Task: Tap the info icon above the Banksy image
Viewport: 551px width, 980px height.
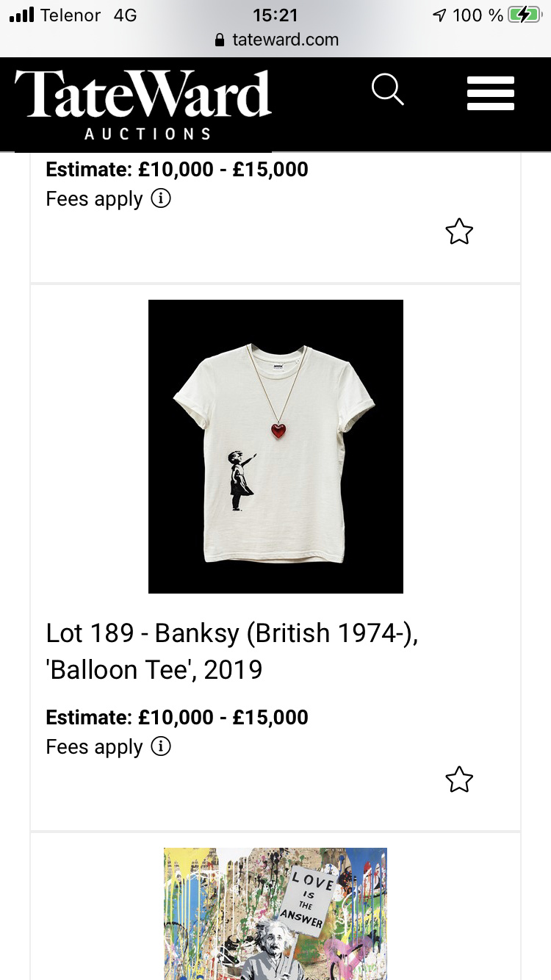Action: click(x=161, y=198)
